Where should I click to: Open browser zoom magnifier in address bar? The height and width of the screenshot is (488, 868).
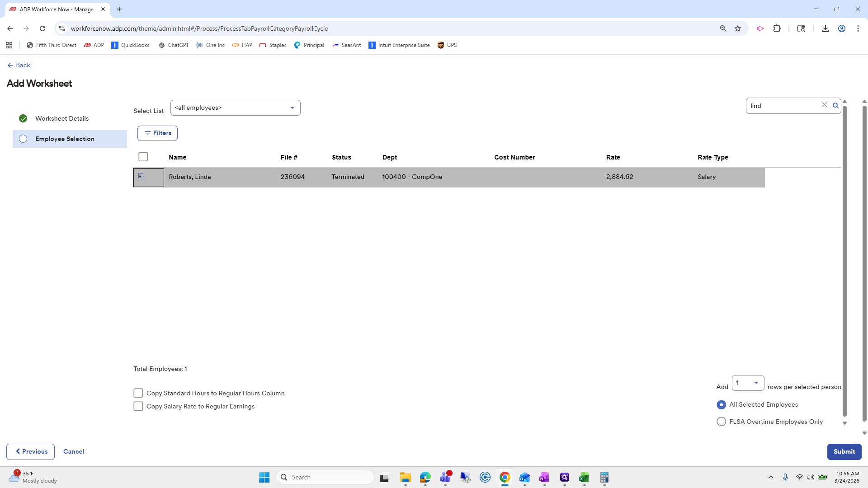(x=723, y=28)
